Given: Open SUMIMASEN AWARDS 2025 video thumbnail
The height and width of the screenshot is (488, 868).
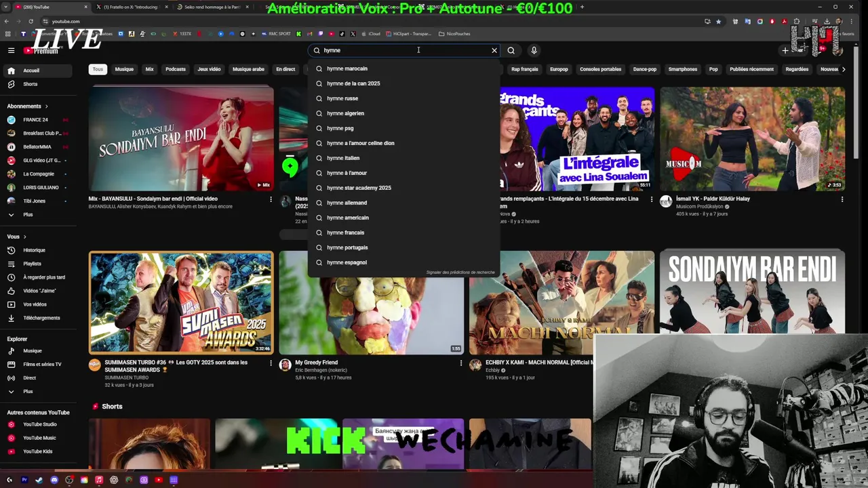Looking at the screenshot, I should click(x=181, y=303).
